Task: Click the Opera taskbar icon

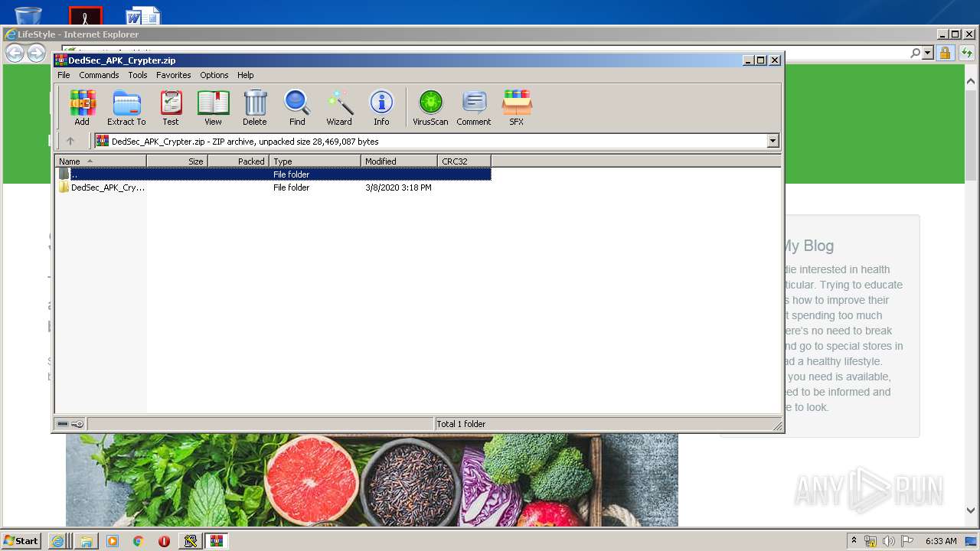Action: coord(164,541)
